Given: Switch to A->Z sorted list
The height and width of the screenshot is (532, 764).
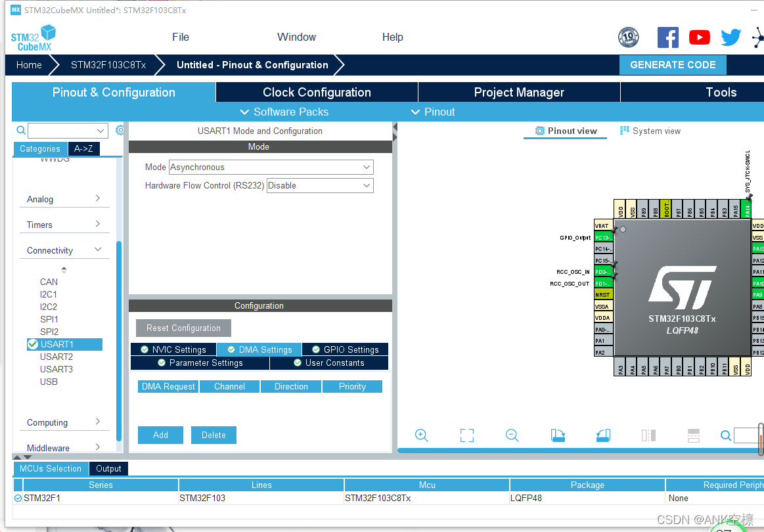Looking at the screenshot, I should 84,148.
